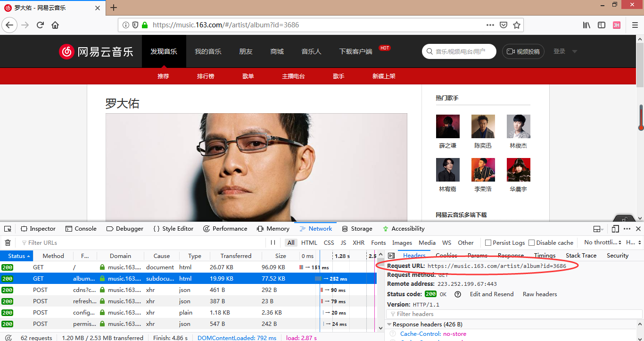Click the Edit and Resend button

click(492, 294)
